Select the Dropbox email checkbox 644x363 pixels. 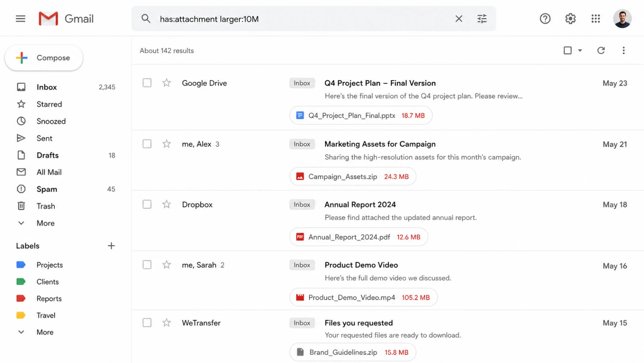147,204
